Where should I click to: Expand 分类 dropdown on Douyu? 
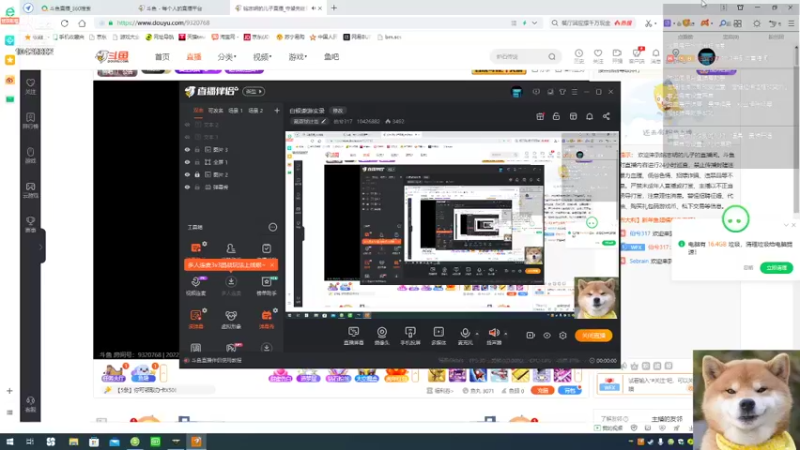pos(227,57)
